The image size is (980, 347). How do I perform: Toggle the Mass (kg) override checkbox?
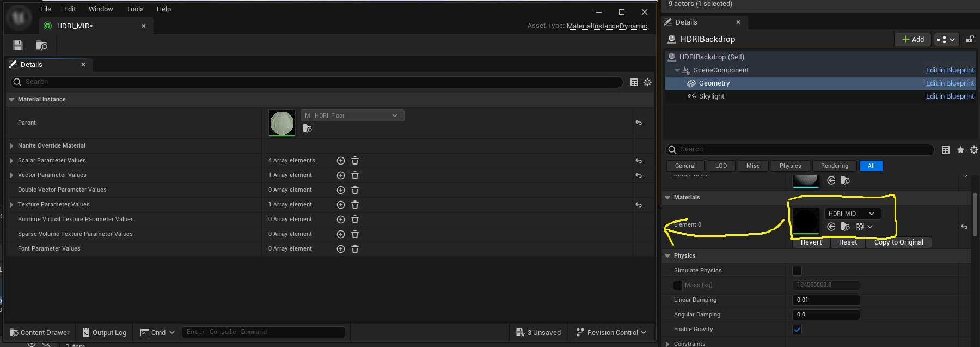click(x=678, y=285)
